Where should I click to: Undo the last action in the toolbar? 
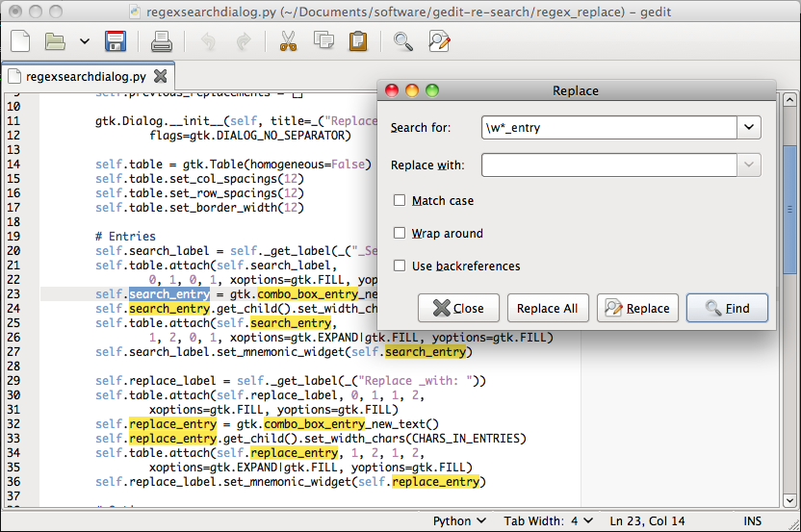tap(208, 41)
